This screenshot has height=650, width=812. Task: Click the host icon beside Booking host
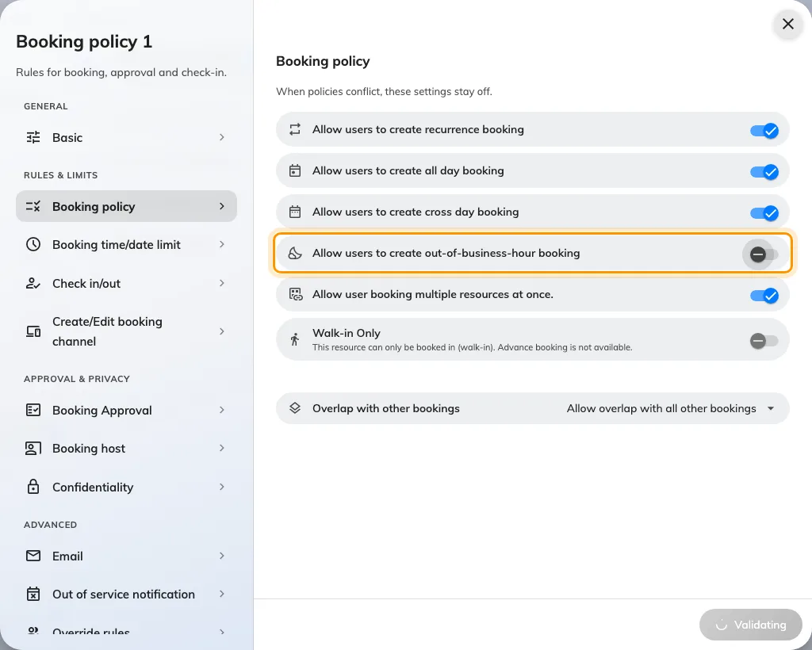point(33,448)
